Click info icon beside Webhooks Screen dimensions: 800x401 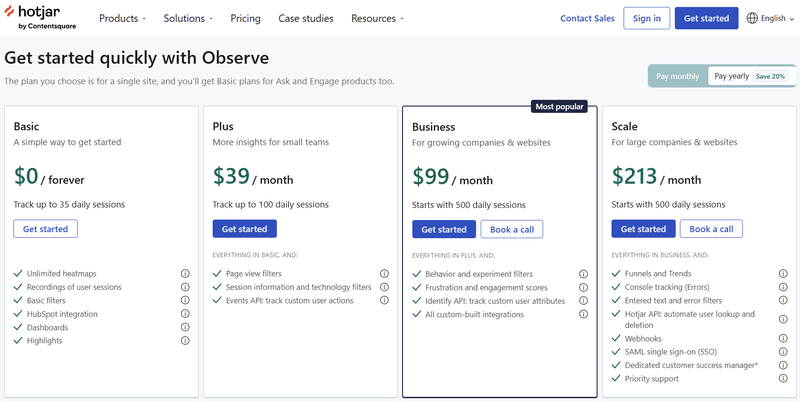click(x=783, y=339)
